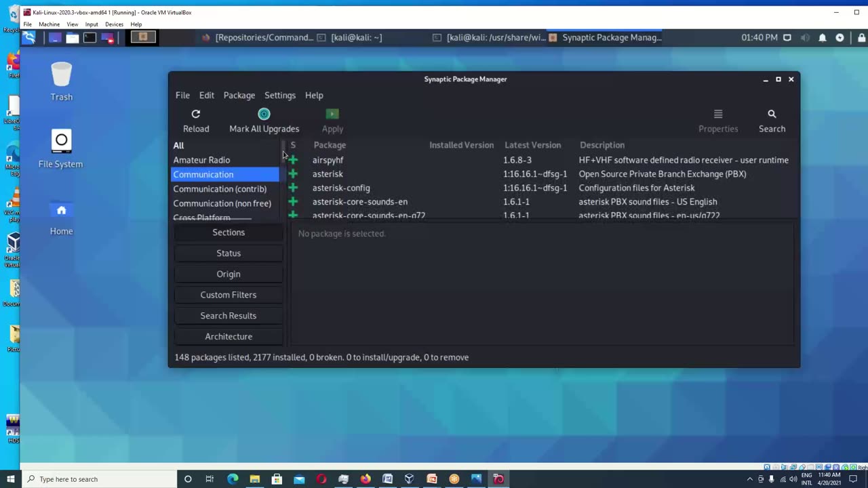This screenshot has height=488, width=868.
Task: Open the terminal launcher in Kali panel
Action: tap(90, 38)
